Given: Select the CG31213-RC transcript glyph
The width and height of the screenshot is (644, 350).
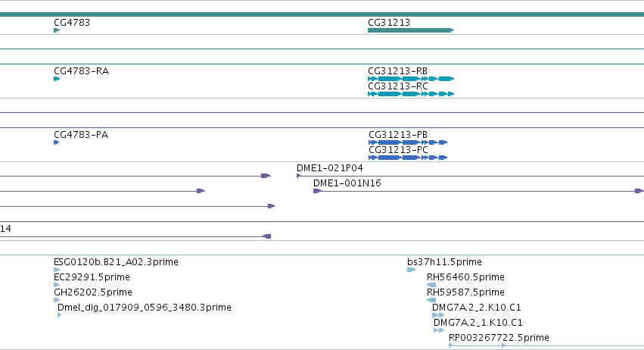Looking at the screenshot, I should coord(411,94).
